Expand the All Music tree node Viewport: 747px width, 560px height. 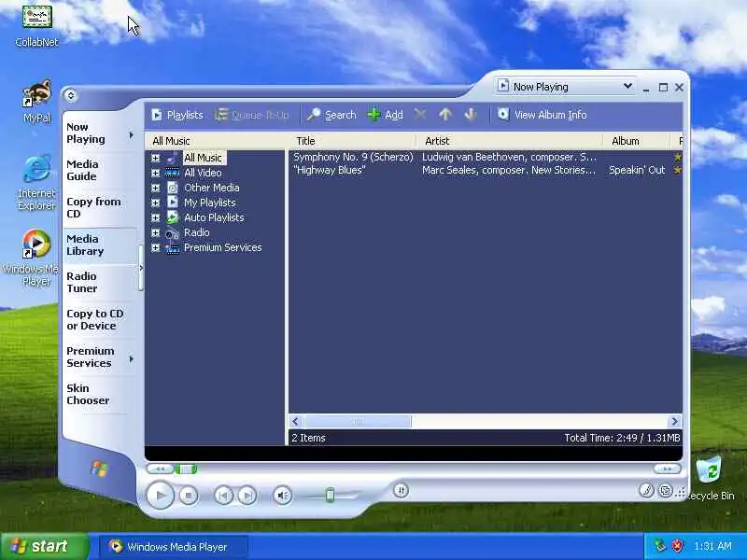155,158
